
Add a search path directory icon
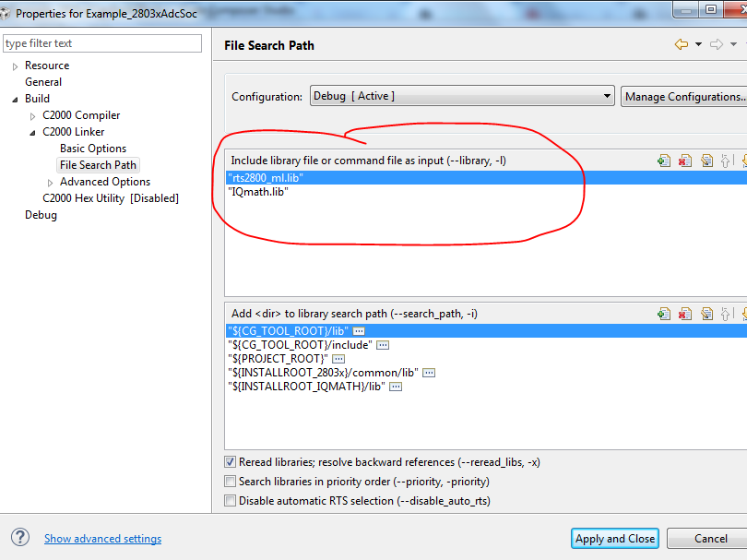[664, 314]
